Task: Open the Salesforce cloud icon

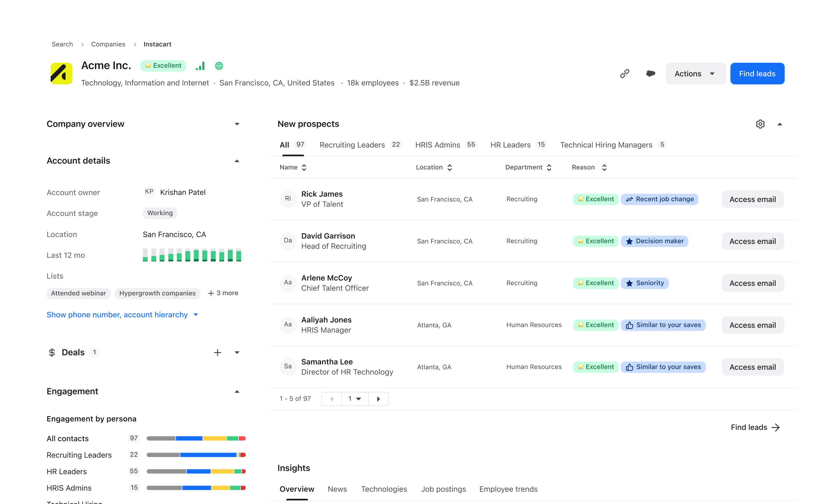Action: click(x=650, y=74)
